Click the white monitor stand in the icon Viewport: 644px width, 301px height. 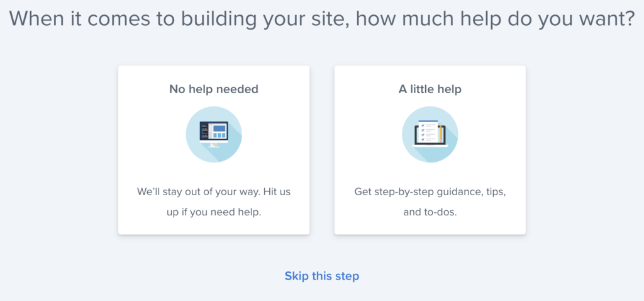[214, 145]
